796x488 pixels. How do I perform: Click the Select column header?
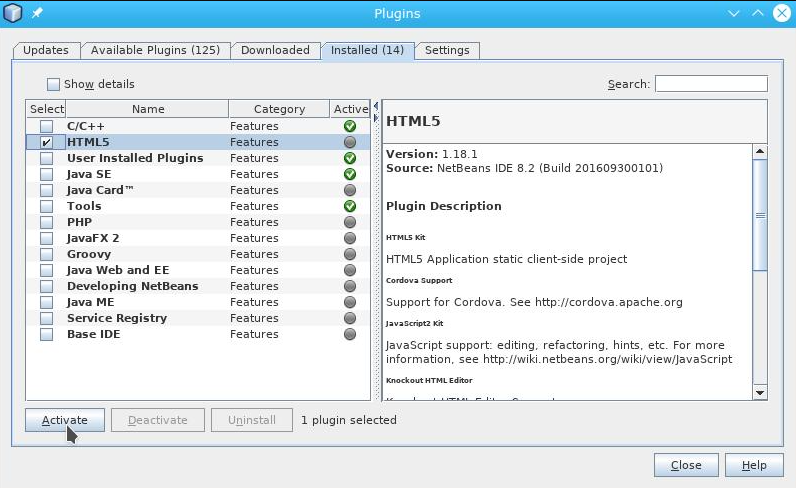point(46,109)
